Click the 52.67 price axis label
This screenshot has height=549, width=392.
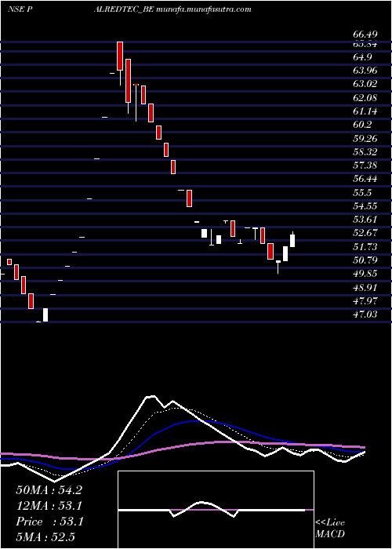click(x=365, y=233)
